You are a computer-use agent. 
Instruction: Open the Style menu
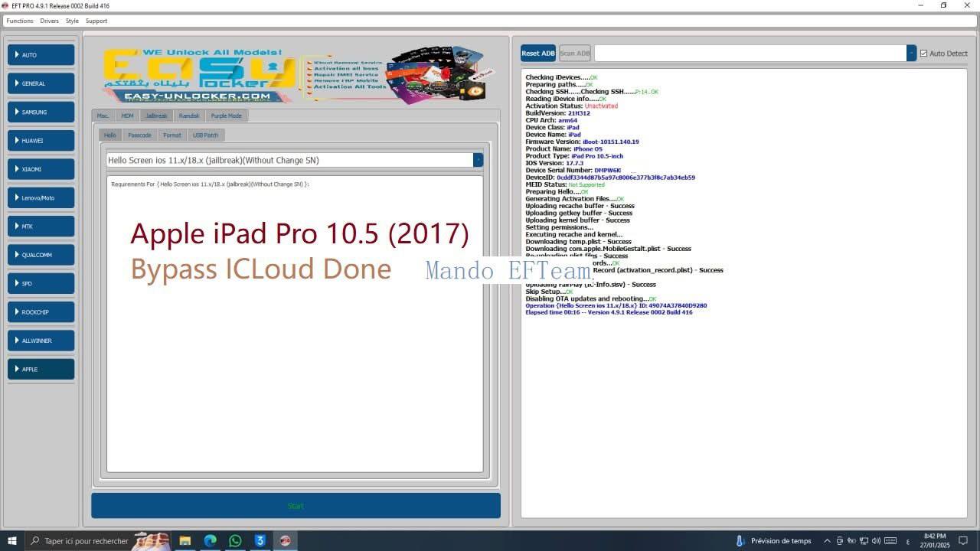tap(72, 21)
